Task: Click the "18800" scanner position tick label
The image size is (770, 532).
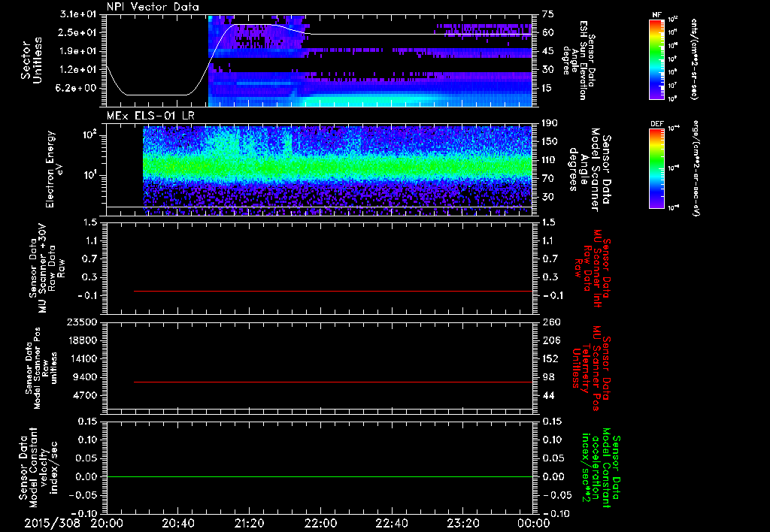Action: tap(84, 340)
